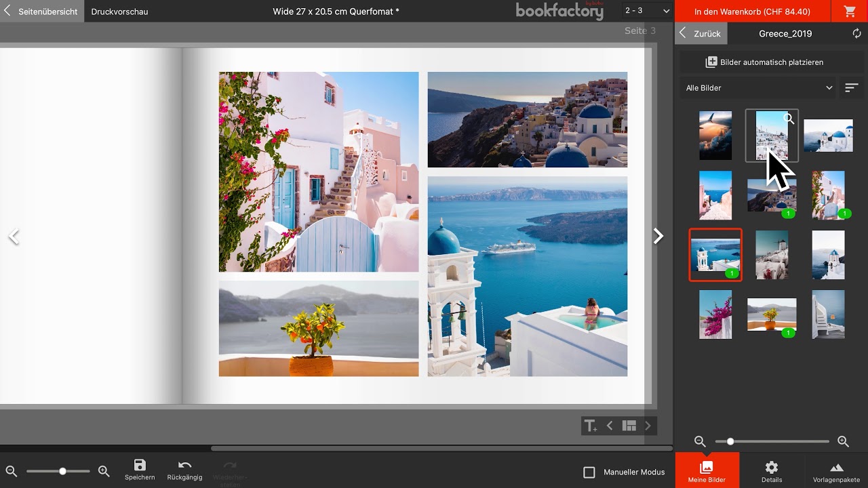Viewport: 868px width, 488px height.
Task: Open the shopping cart icon
Action: tap(850, 12)
